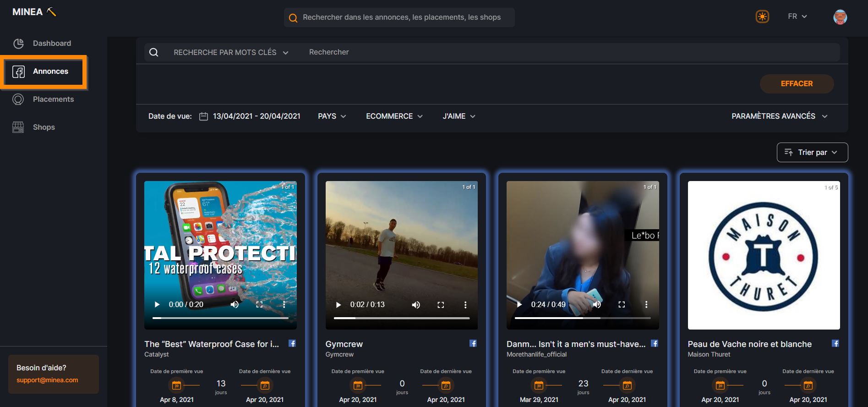Expand PARAMÈTRES AVANCÉS
This screenshot has height=407, width=868.
[780, 116]
